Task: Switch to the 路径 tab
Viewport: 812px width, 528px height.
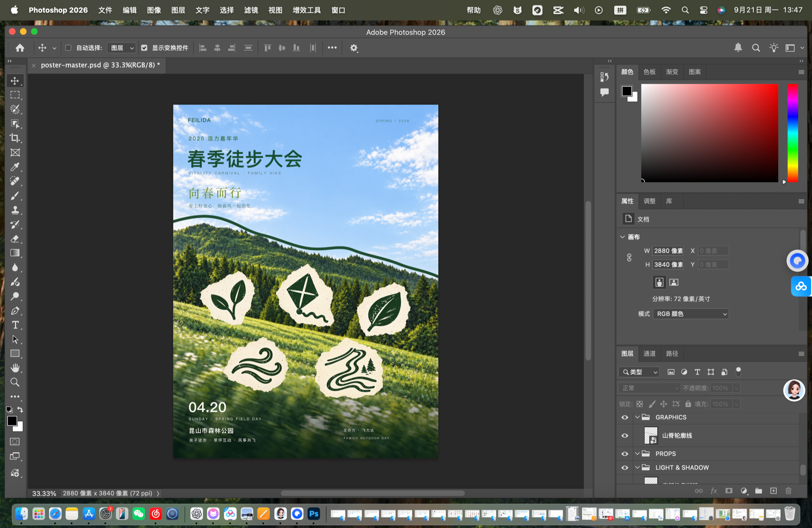Action: (x=672, y=354)
